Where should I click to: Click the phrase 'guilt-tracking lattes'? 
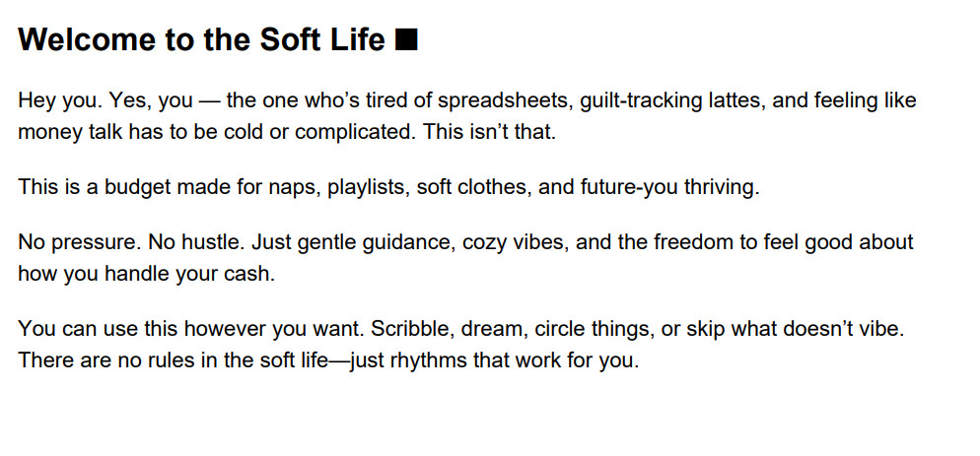pos(673,100)
